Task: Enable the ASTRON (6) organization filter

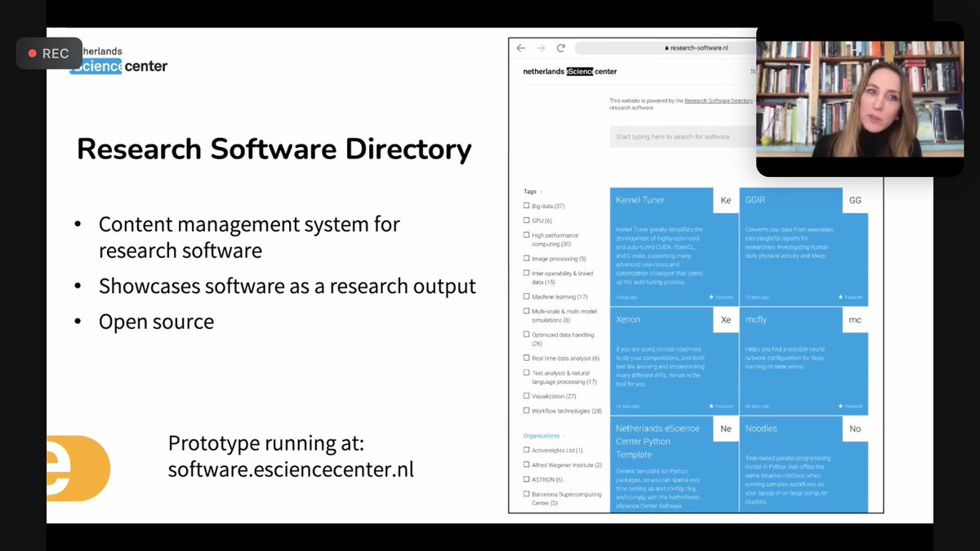Action: (x=526, y=479)
